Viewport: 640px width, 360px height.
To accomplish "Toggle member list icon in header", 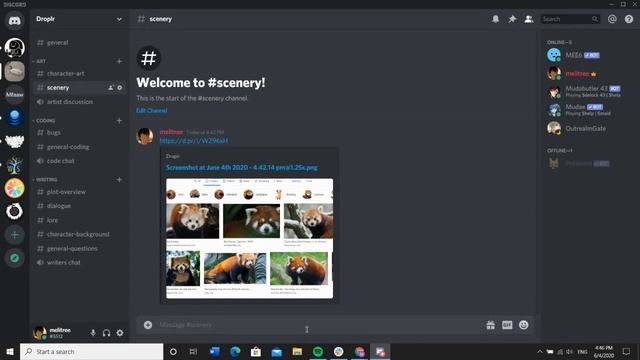I will tap(529, 19).
